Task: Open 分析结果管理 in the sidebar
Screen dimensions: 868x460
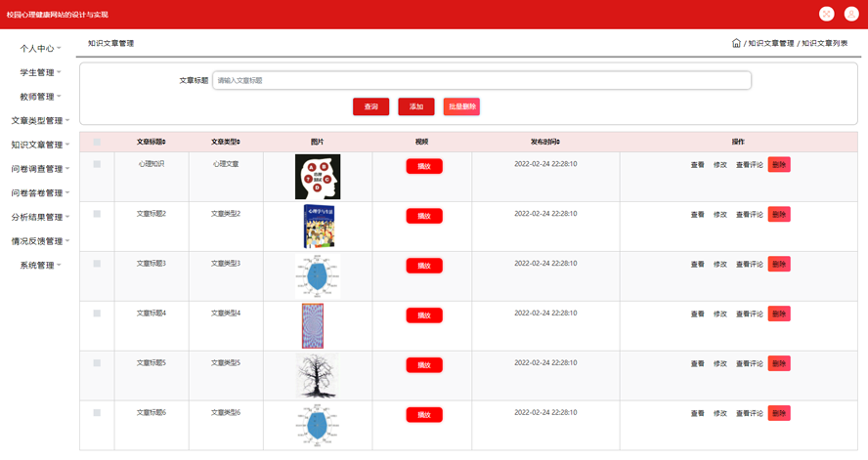Action: [x=39, y=217]
